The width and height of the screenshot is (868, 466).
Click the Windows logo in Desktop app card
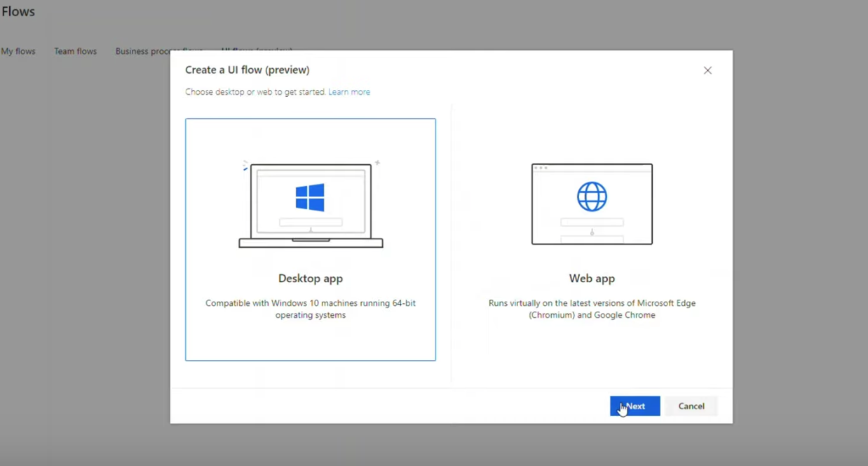[x=310, y=197]
